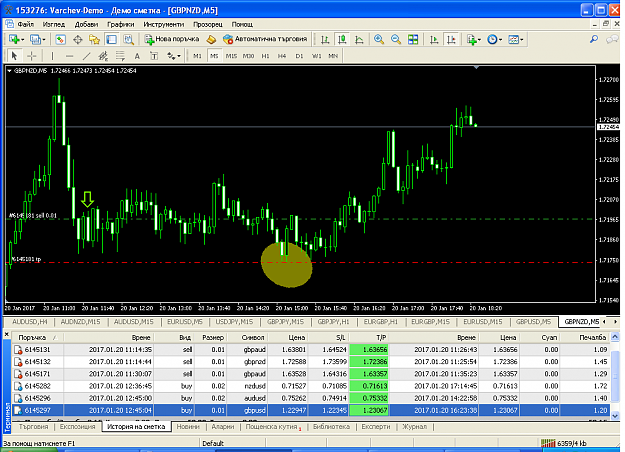Open the MetaEditor yellow book icon
This screenshot has width=625, height=452.
pos(211,39)
